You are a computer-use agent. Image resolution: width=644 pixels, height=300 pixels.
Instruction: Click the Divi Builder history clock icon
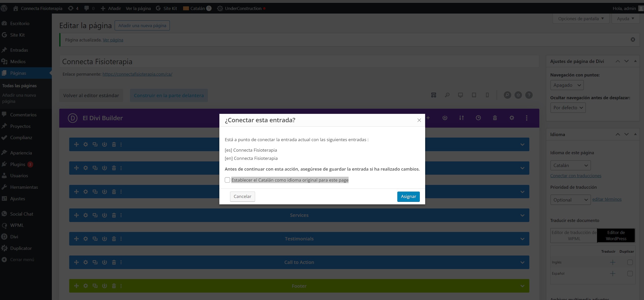click(x=478, y=118)
